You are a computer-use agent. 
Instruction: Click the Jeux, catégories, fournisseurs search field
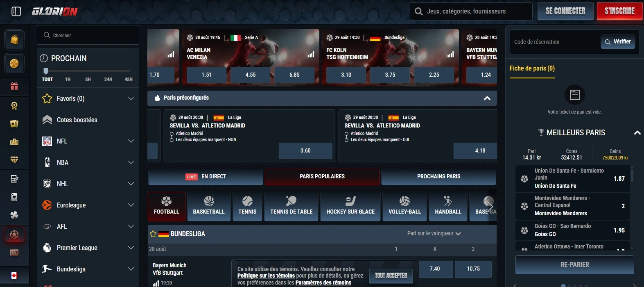coord(471,11)
